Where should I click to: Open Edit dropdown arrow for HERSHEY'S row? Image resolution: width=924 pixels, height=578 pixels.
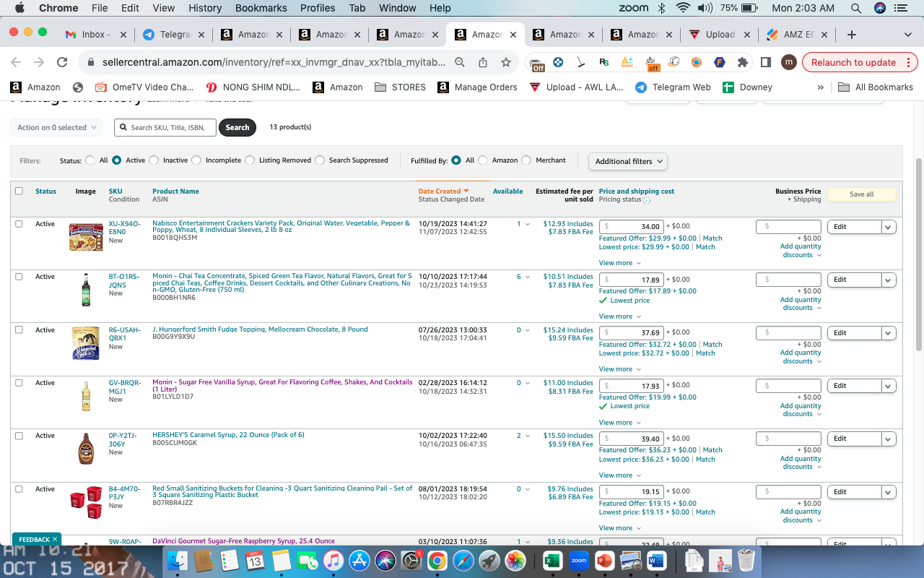tap(889, 439)
